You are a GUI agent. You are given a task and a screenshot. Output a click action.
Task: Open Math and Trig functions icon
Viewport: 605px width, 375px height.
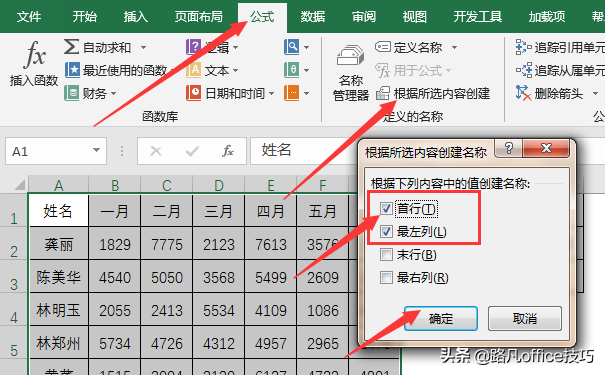[x=291, y=70]
